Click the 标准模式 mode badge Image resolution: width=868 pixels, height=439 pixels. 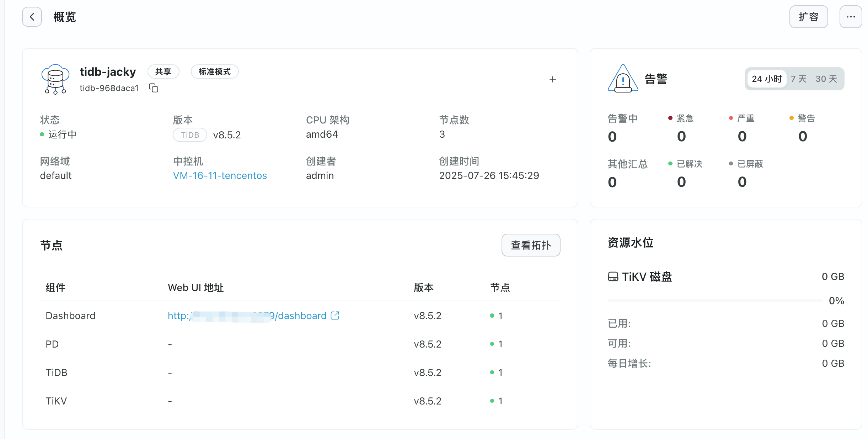214,72
